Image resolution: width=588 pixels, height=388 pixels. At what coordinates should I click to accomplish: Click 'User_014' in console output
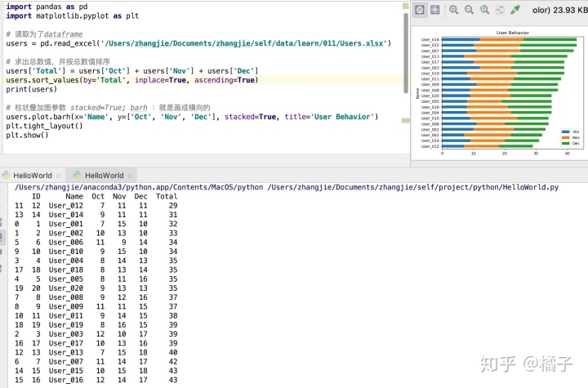click(x=65, y=215)
